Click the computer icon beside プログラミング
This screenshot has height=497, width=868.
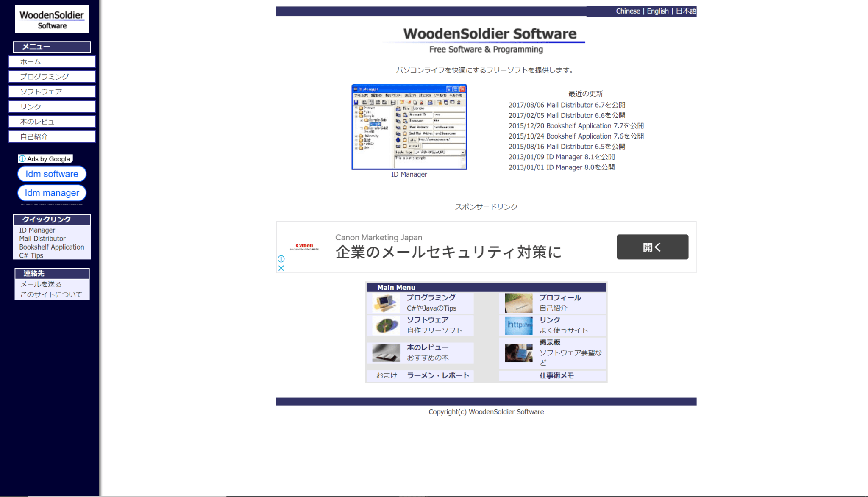click(386, 303)
